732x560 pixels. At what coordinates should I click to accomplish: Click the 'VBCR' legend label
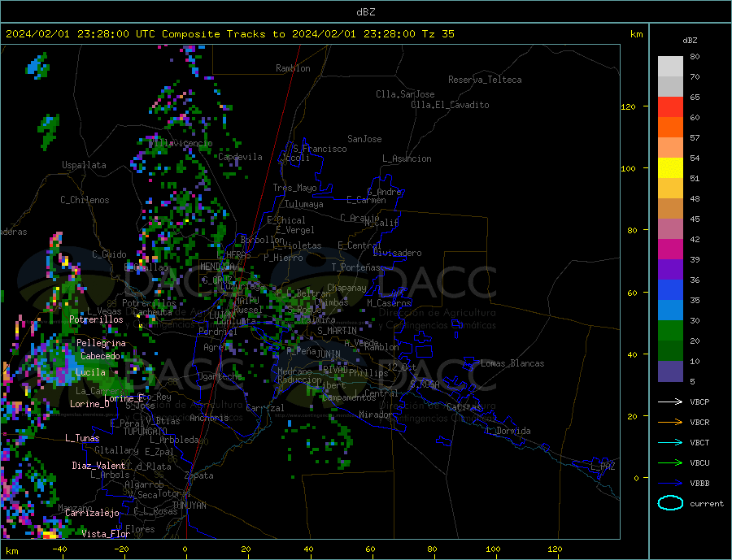coord(699,423)
